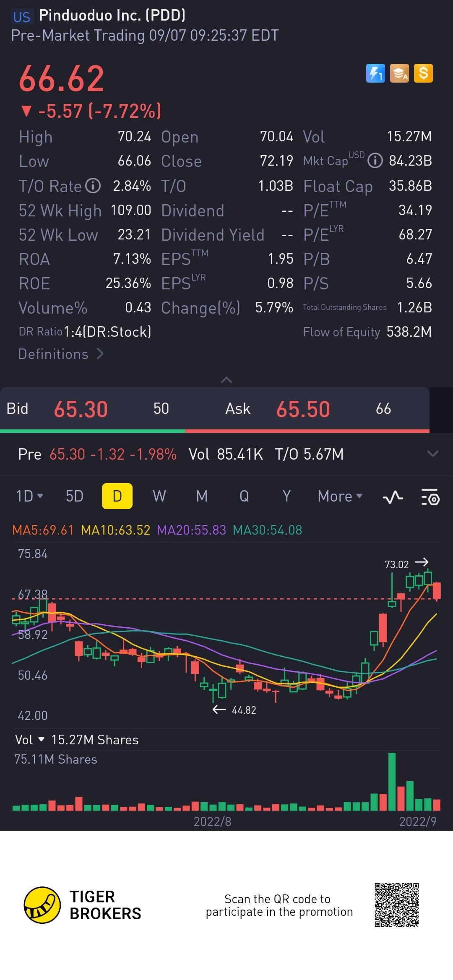The image size is (453, 980).
Task: Tap the P/E TTM value 34.19
Action: coord(415,210)
